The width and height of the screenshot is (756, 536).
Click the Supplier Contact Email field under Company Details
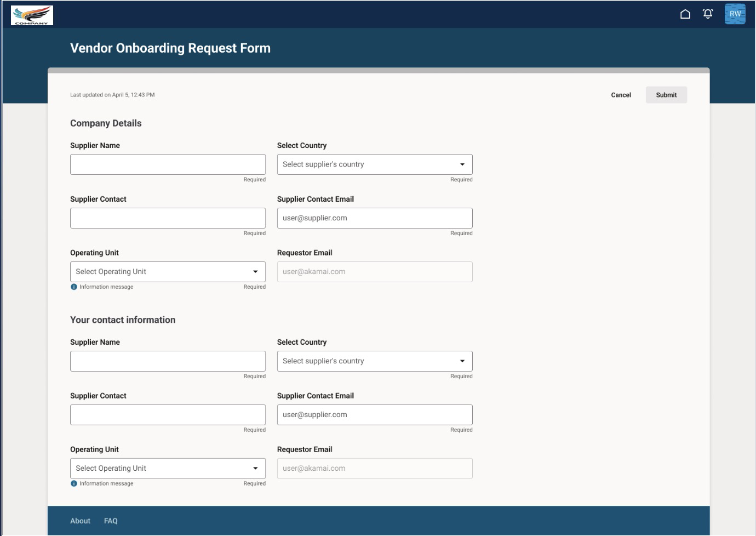(x=375, y=218)
